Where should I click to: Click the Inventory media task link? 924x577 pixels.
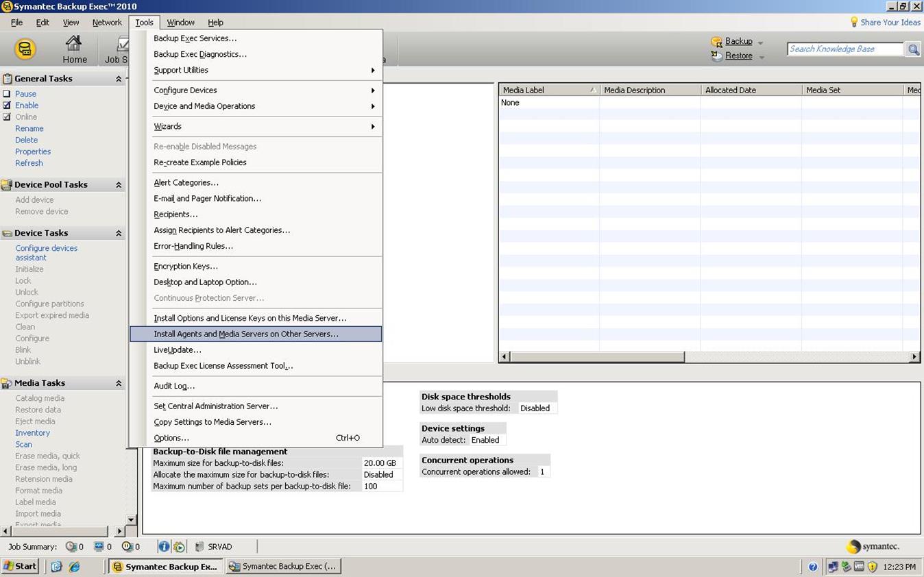[32, 433]
